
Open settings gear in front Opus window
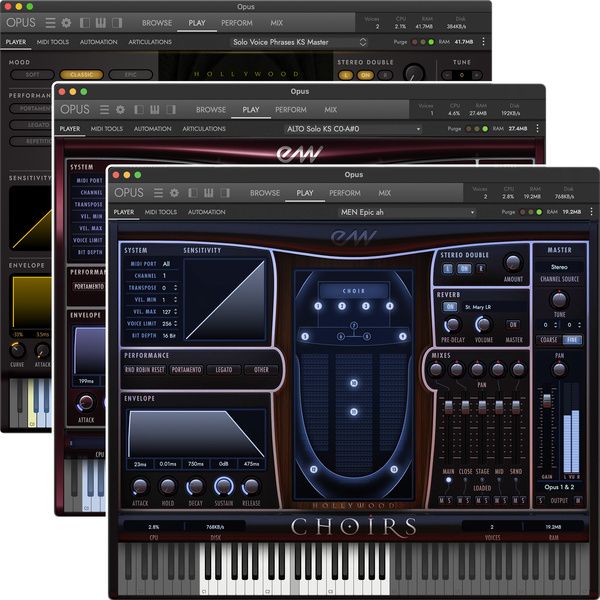pyautogui.click(x=174, y=192)
